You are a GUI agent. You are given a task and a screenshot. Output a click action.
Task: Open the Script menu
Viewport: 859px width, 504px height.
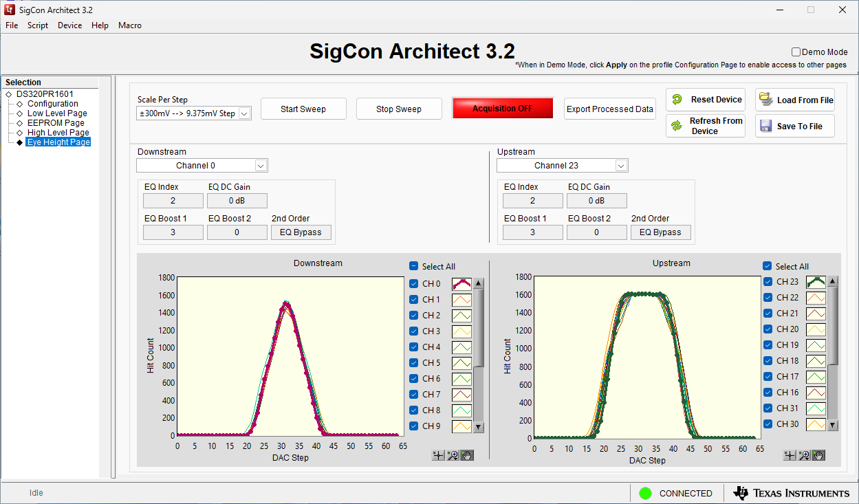coord(37,25)
